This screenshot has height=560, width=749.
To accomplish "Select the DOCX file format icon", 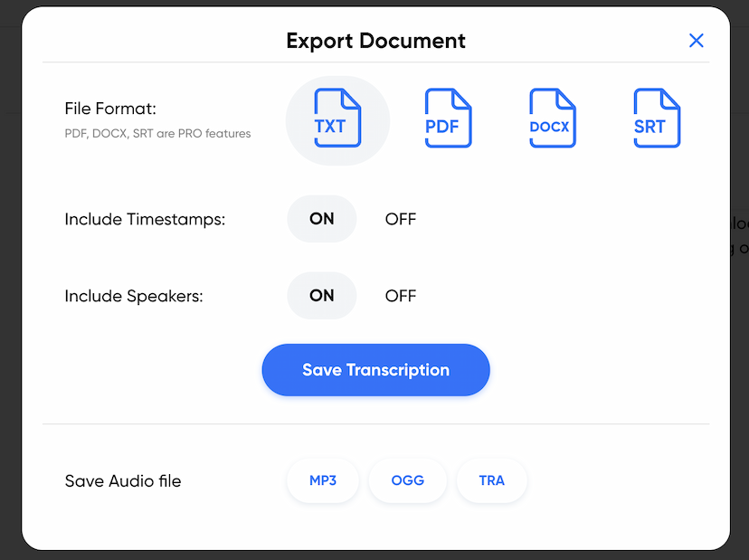I will click(x=552, y=119).
